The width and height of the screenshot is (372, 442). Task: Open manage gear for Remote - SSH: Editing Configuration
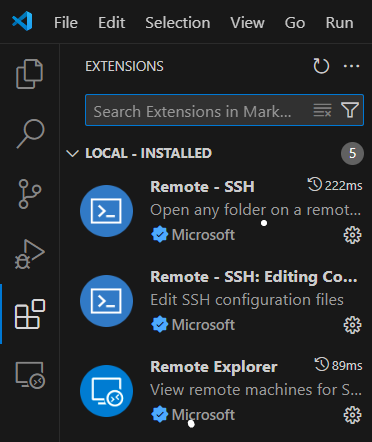[x=352, y=325]
